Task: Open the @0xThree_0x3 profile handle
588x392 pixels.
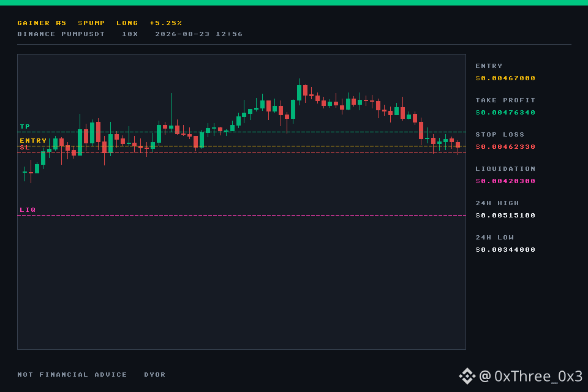Action: point(530,376)
